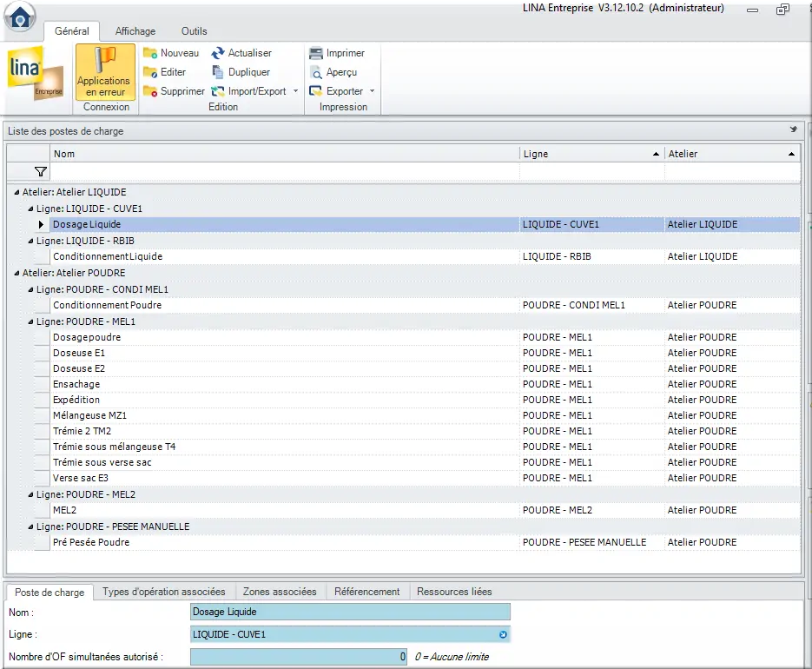
Task: Click the Imprimer button label
Action: pos(346,53)
